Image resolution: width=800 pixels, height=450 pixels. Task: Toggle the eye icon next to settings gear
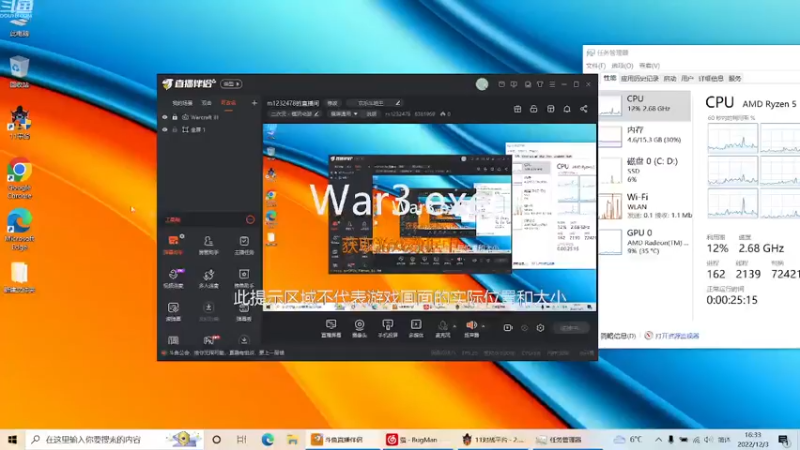pyautogui.click(x=524, y=328)
